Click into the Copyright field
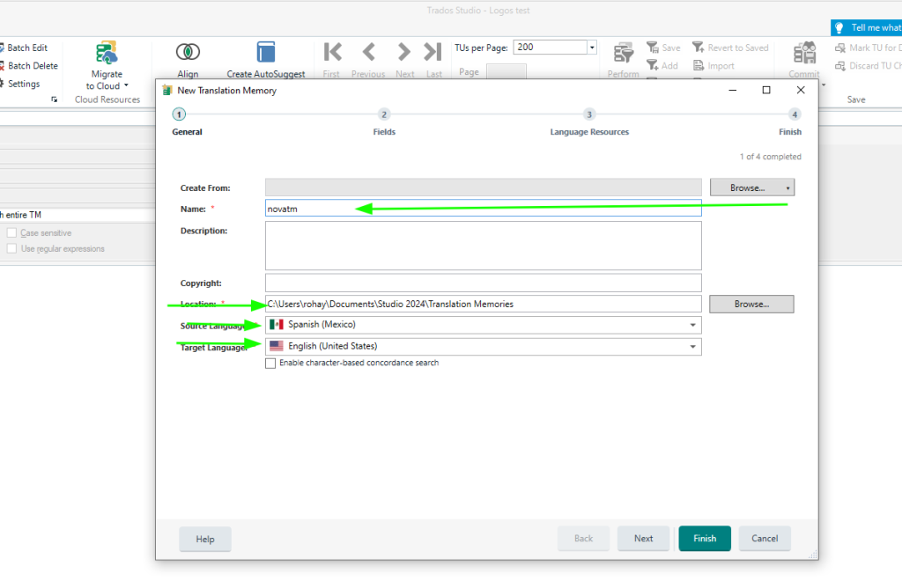The height and width of the screenshot is (588, 902). pos(484,283)
